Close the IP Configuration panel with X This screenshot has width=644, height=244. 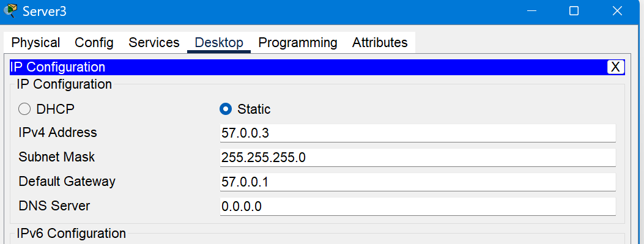(615, 67)
